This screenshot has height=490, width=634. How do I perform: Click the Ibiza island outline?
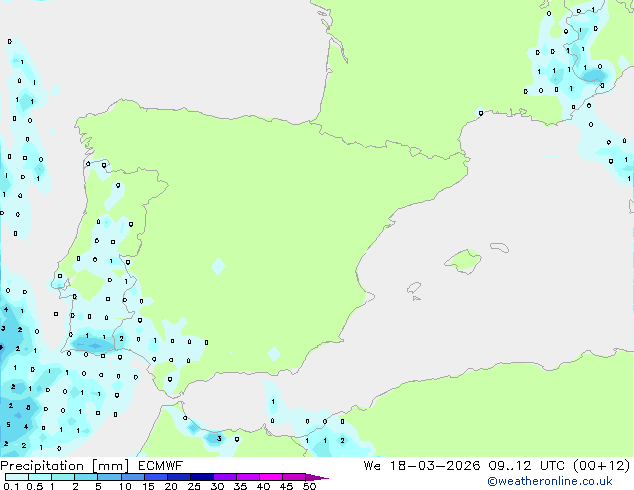point(414,288)
